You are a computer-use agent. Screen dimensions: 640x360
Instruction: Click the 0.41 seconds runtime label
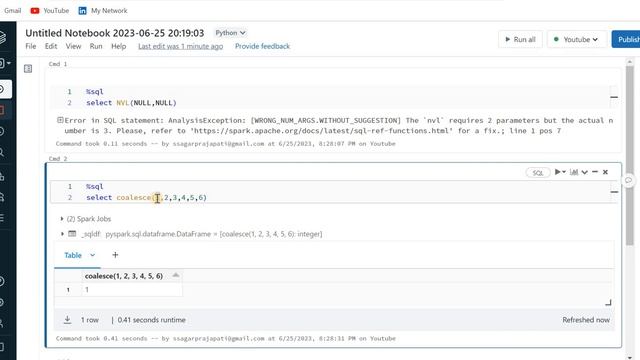[x=151, y=320]
